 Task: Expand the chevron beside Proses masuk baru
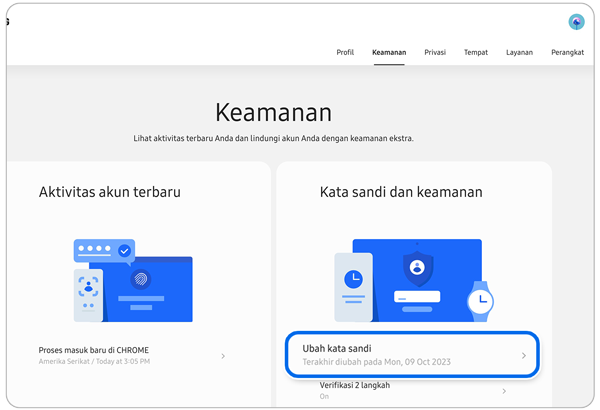(223, 356)
